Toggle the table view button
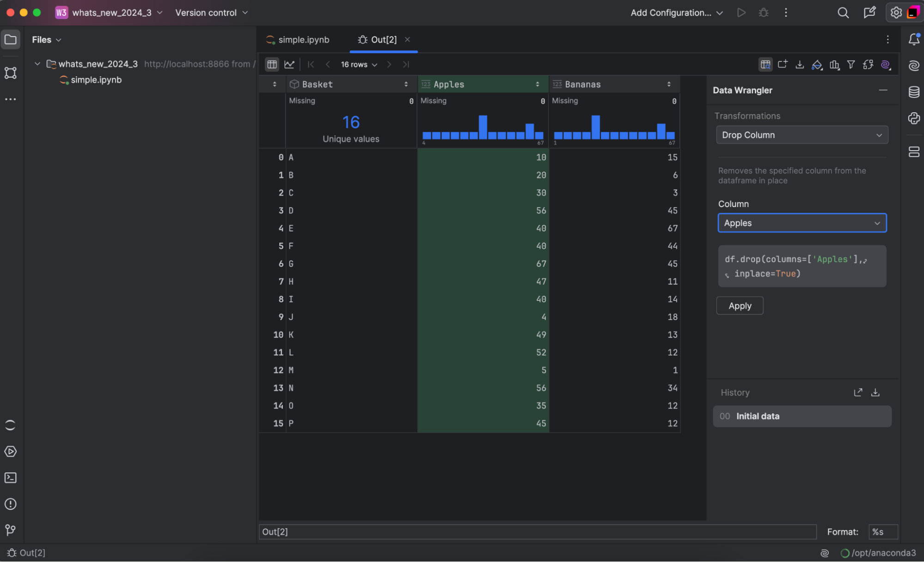This screenshot has width=924, height=562. (272, 65)
